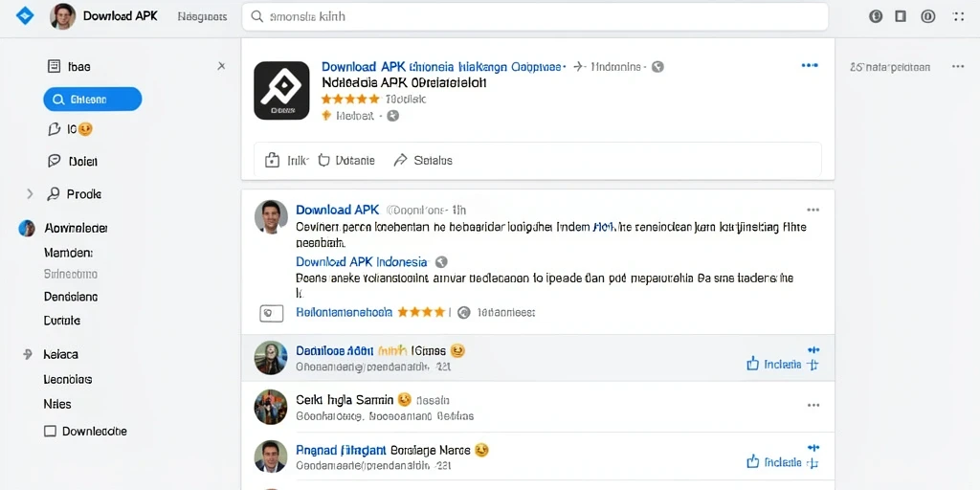Toggle the Downleobe checkbox in sidebar
The width and height of the screenshot is (980, 490).
(x=51, y=432)
